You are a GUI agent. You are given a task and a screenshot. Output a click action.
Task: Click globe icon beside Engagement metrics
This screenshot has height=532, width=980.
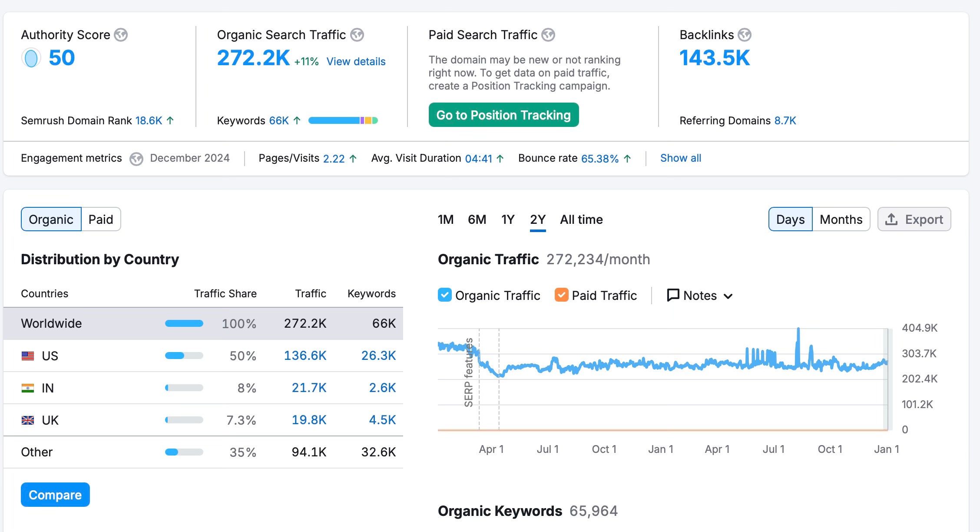136,159
